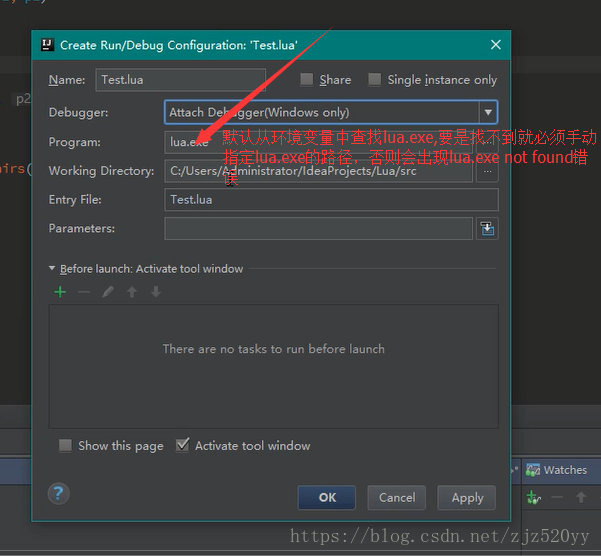Click the move task down arrow

click(x=156, y=292)
